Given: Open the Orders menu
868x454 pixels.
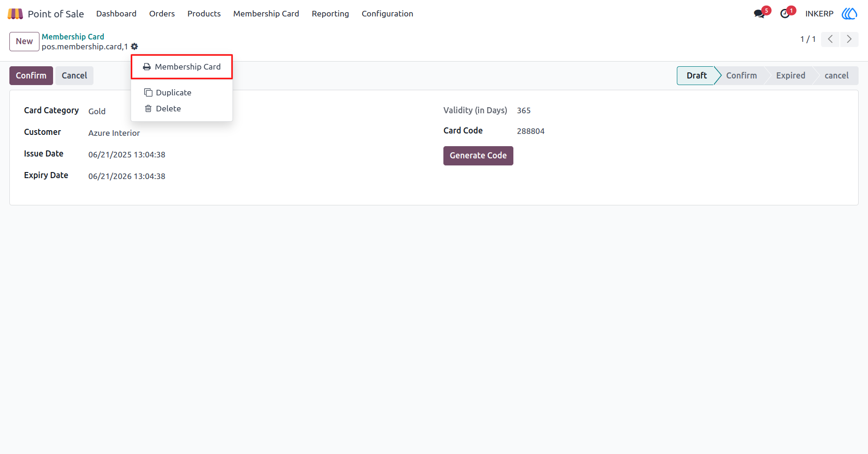Looking at the screenshot, I should (x=162, y=14).
